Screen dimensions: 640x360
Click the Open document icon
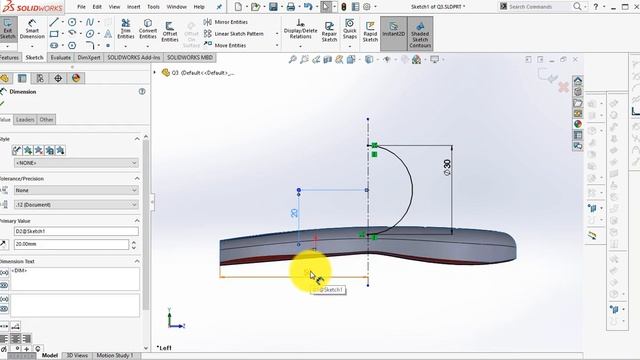coord(256,7)
